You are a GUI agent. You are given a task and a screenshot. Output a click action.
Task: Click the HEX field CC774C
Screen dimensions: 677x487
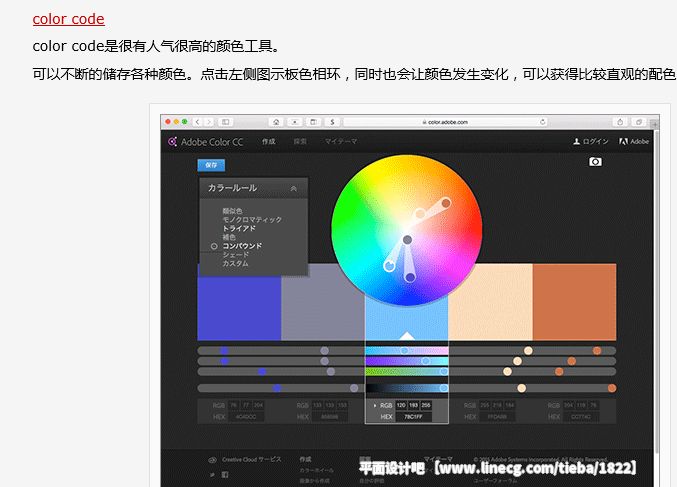[581, 417]
